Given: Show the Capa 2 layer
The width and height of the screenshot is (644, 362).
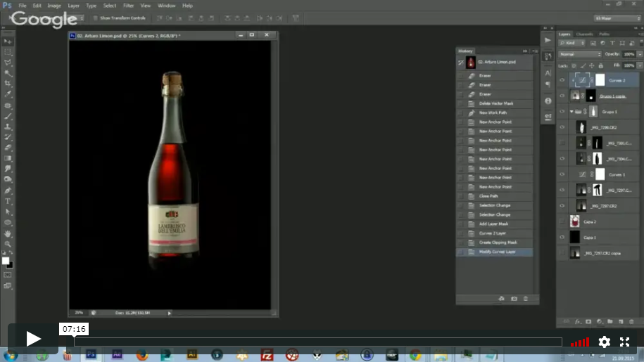Looking at the screenshot, I should point(562,222).
